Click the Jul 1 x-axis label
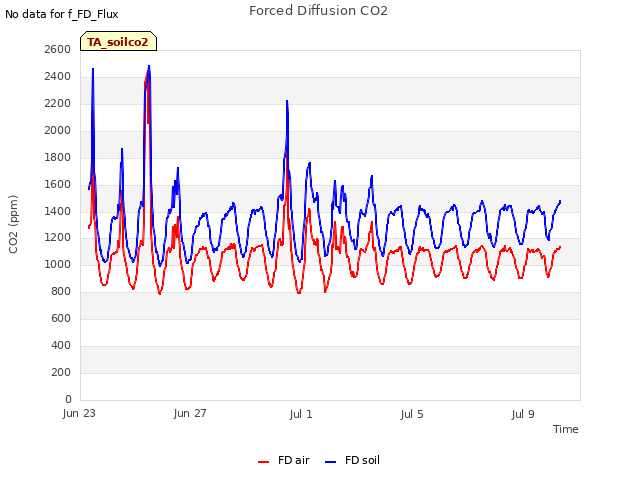 pos(301,414)
